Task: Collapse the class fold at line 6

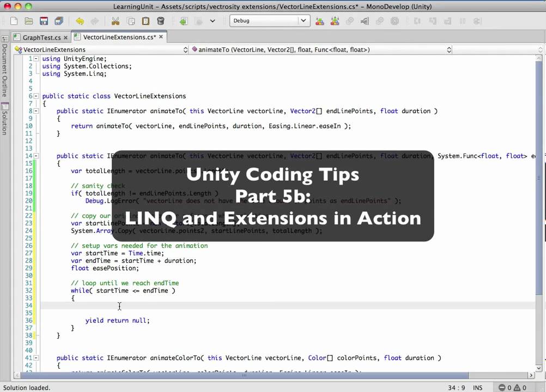Action: [36, 96]
